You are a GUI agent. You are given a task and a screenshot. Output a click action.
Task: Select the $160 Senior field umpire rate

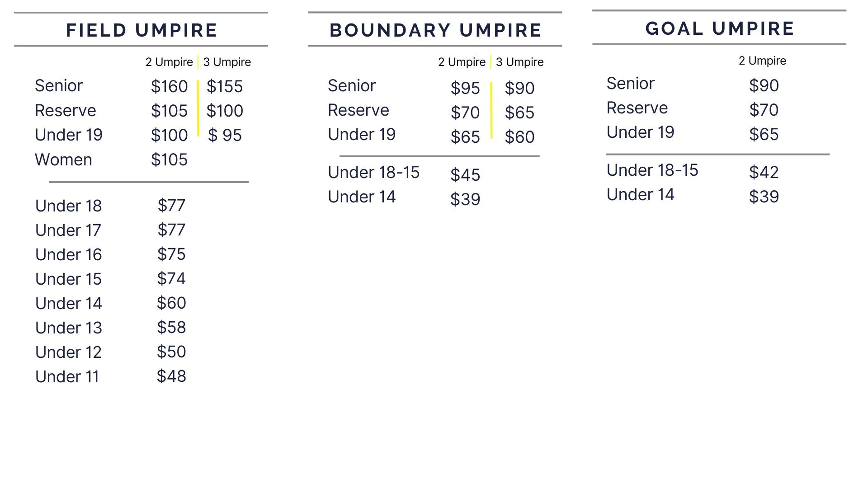click(169, 86)
